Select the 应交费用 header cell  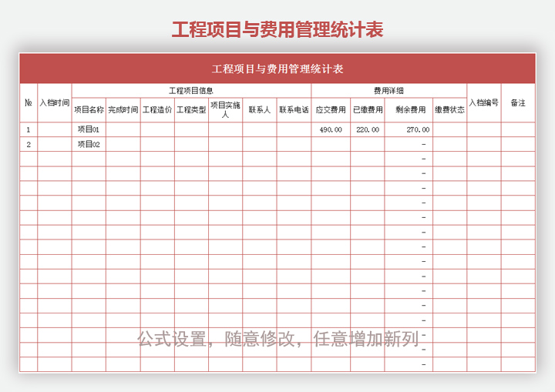331,110
